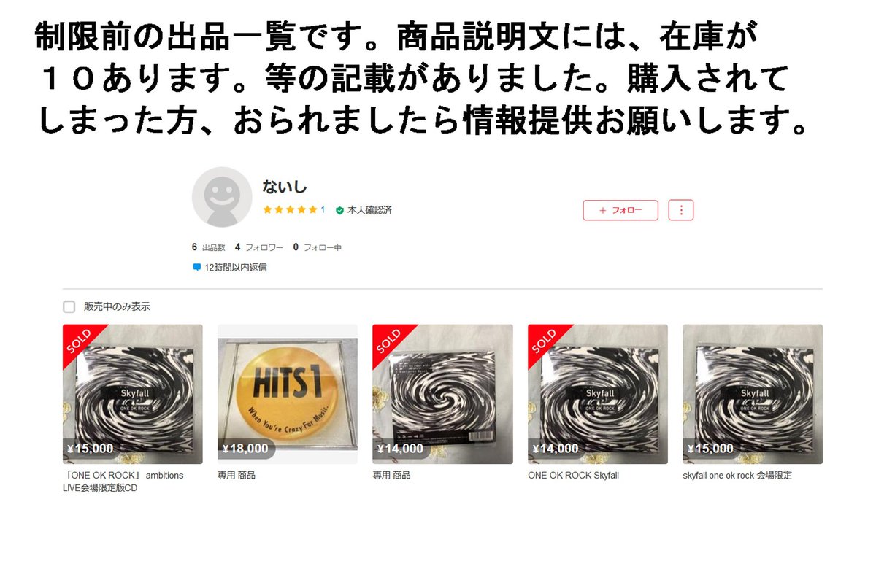
Task: Click the ¥18,000 price tag badge
Action: click(246, 449)
